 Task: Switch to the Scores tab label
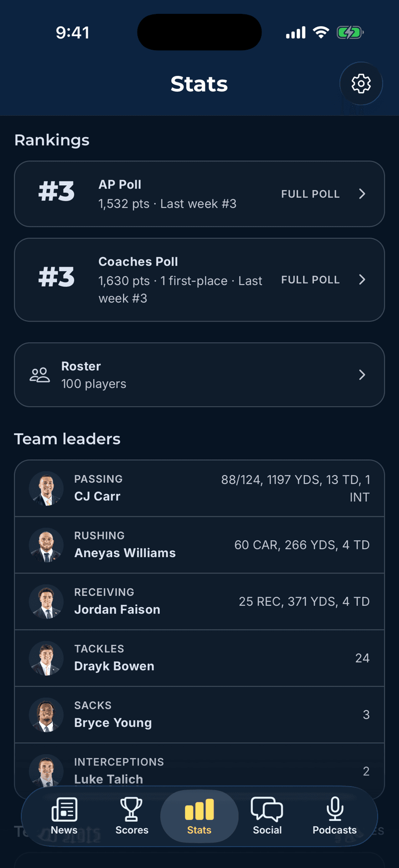[132, 830]
